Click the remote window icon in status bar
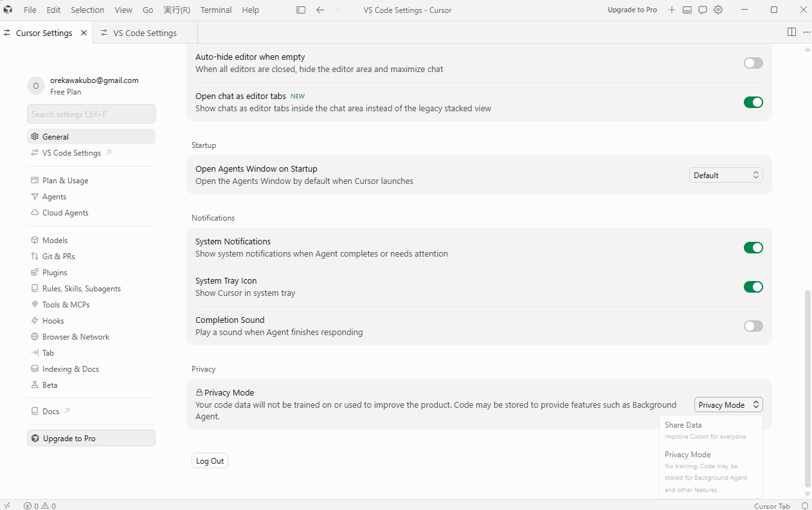 pos(7,505)
